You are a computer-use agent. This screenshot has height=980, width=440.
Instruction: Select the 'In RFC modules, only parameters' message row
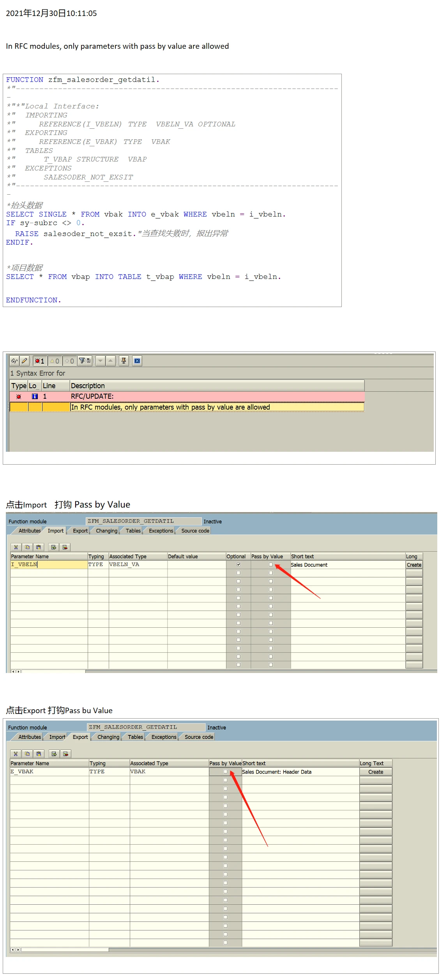(x=217, y=407)
